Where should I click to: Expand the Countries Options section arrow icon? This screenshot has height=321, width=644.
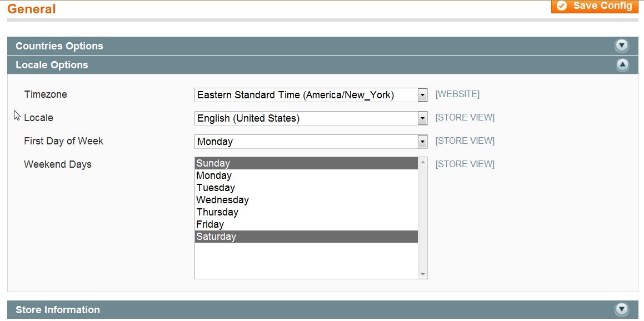coord(622,46)
